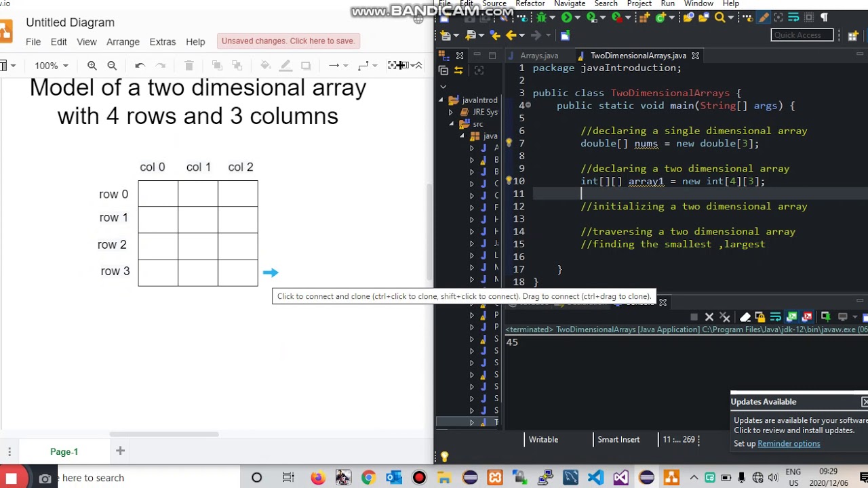Screen dimensions: 868x488
Task: Click the Quick Access search field
Action: [802, 35]
